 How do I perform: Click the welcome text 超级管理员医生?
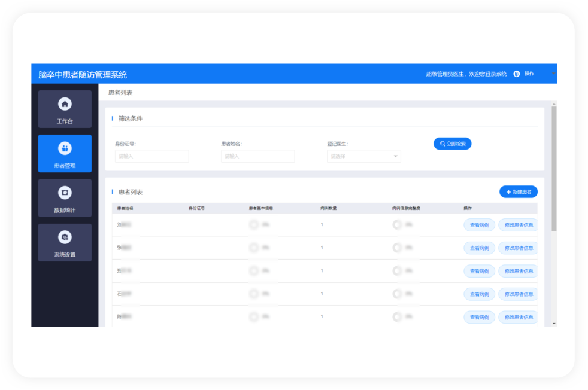(445, 74)
